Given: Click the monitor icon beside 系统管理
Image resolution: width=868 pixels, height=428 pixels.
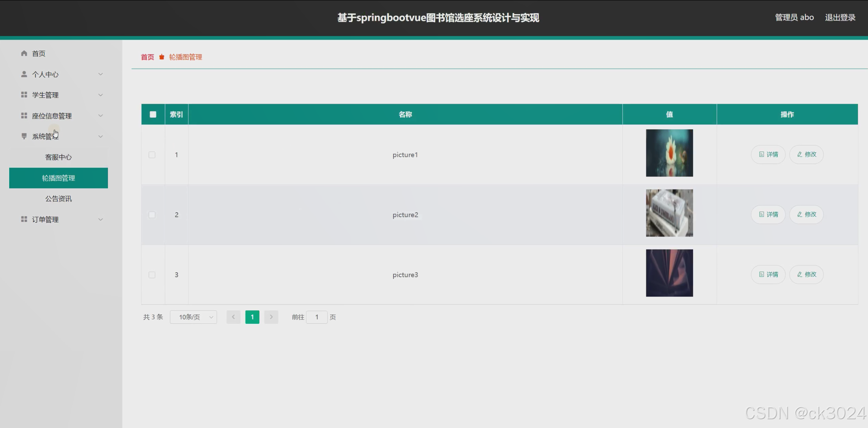Looking at the screenshot, I should click(24, 136).
